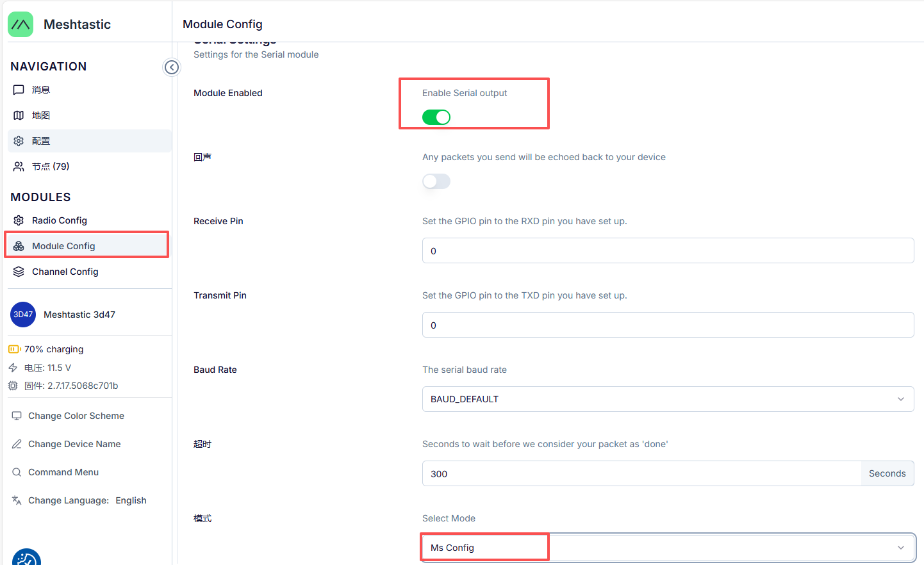The width and height of the screenshot is (924, 565).
Task: Collapse the sidebar with the chevron button
Action: [172, 67]
